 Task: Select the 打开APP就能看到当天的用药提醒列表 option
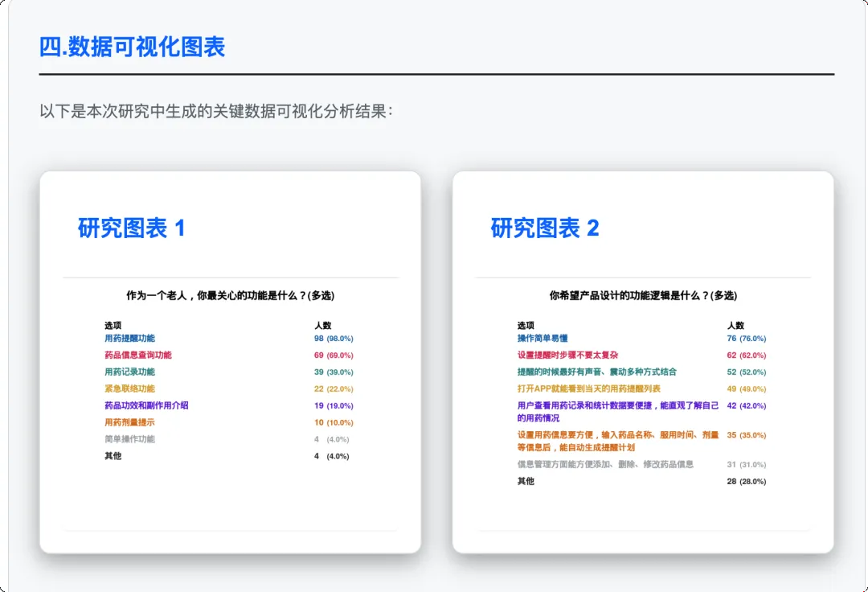[588, 389]
